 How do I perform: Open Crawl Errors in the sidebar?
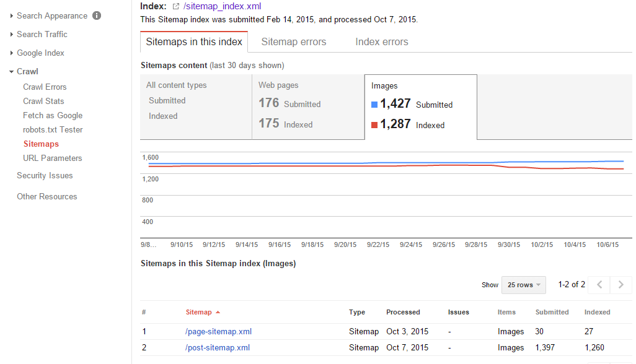pyautogui.click(x=45, y=87)
